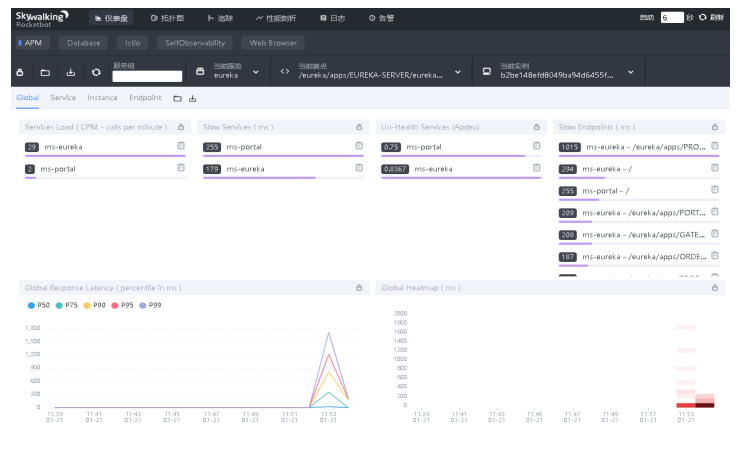Copy the 209 ms PORT endpoint entry
The image size is (741, 451).
(715, 212)
